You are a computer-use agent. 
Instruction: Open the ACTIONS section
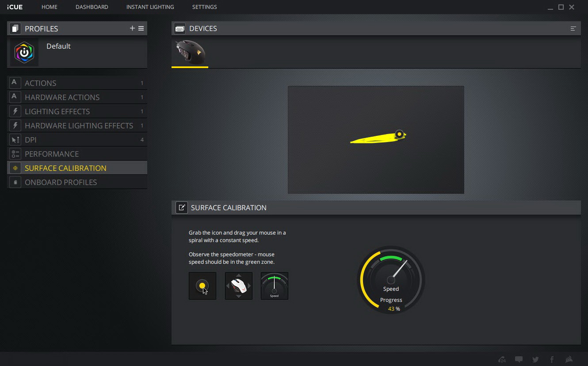click(77, 83)
